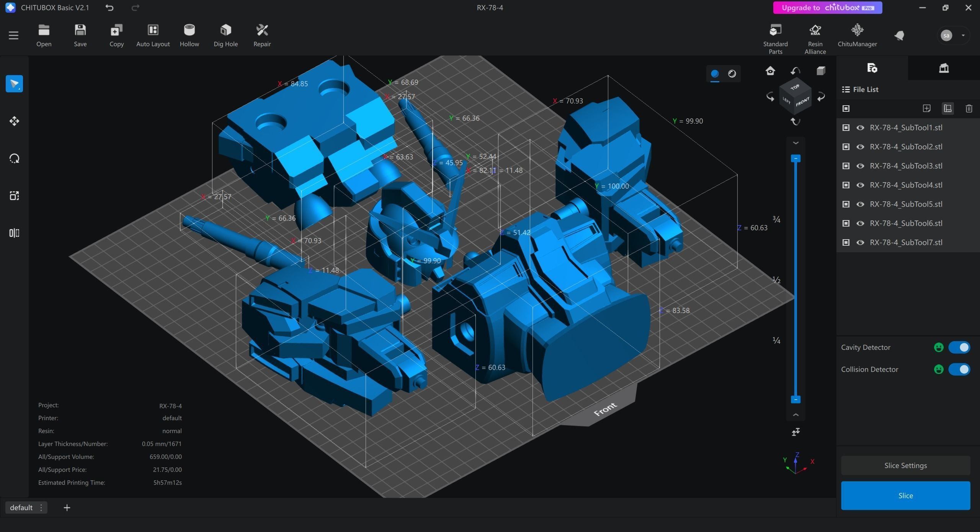Select the Move tool in left sidebar
The width and height of the screenshot is (980, 532).
14,121
